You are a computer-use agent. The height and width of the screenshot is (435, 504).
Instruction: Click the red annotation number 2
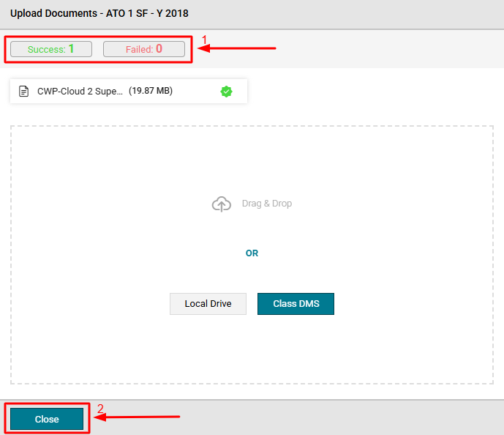point(101,409)
